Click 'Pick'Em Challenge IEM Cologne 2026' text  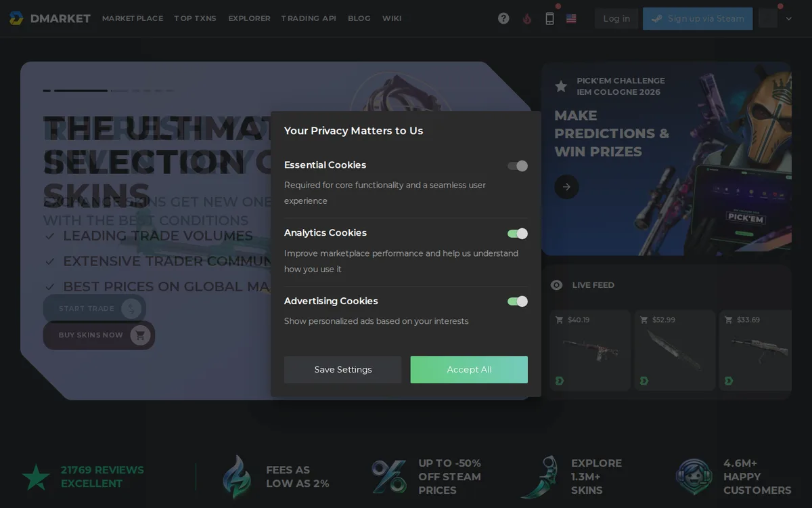[x=621, y=86]
